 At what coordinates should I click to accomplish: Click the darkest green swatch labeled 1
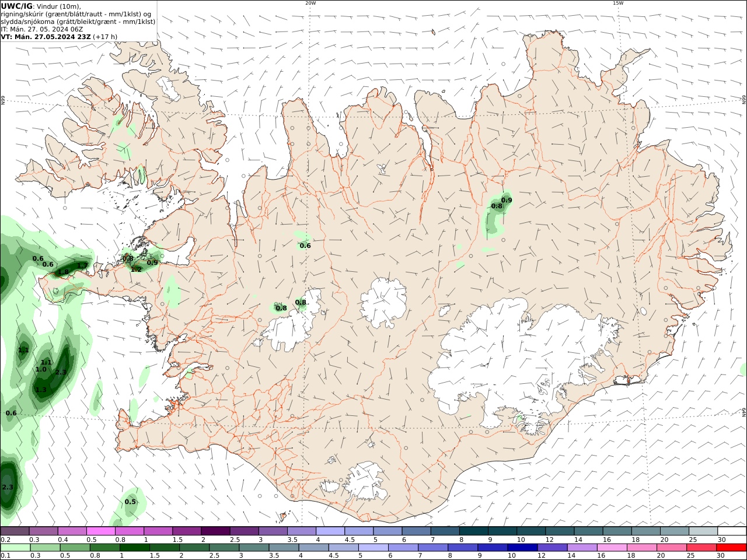pyautogui.click(x=134, y=548)
